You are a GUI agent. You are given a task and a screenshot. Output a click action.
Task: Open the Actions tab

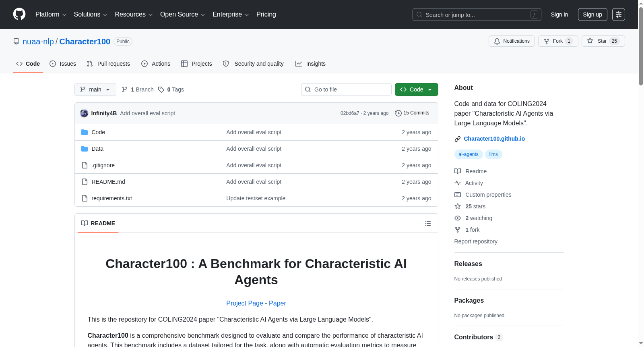pos(156,64)
